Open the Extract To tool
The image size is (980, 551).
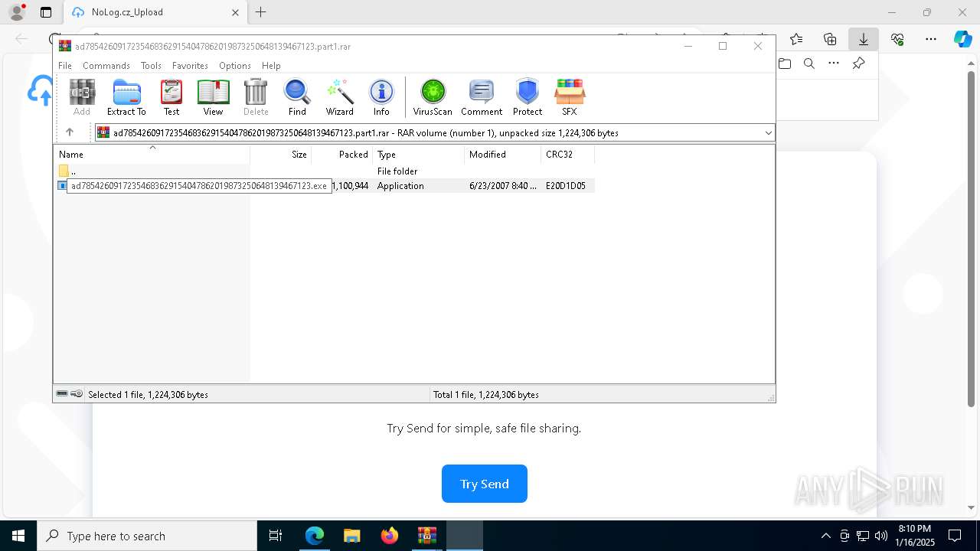pyautogui.click(x=126, y=97)
